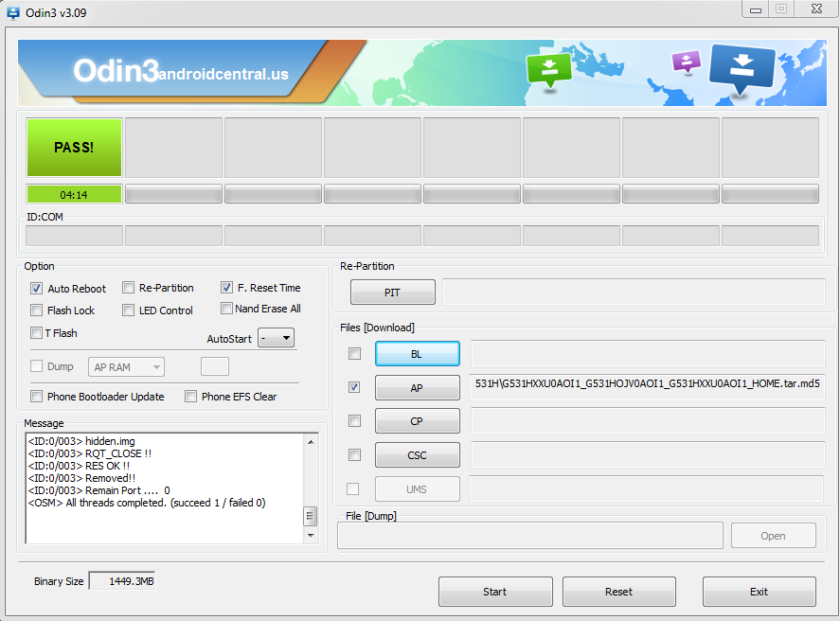Click the Start button
The width and height of the screenshot is (840, 621).
coord(495,592)
